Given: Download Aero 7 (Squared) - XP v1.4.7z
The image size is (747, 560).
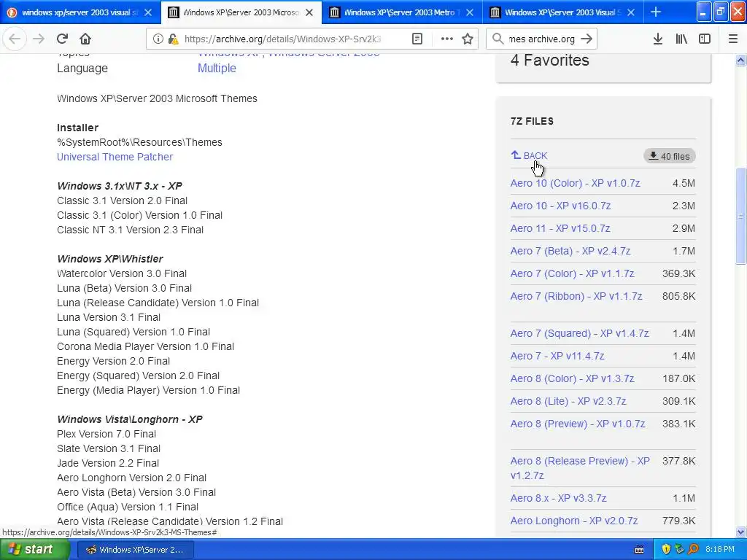Looking at the screenshot, I should [x=579, y=333].
